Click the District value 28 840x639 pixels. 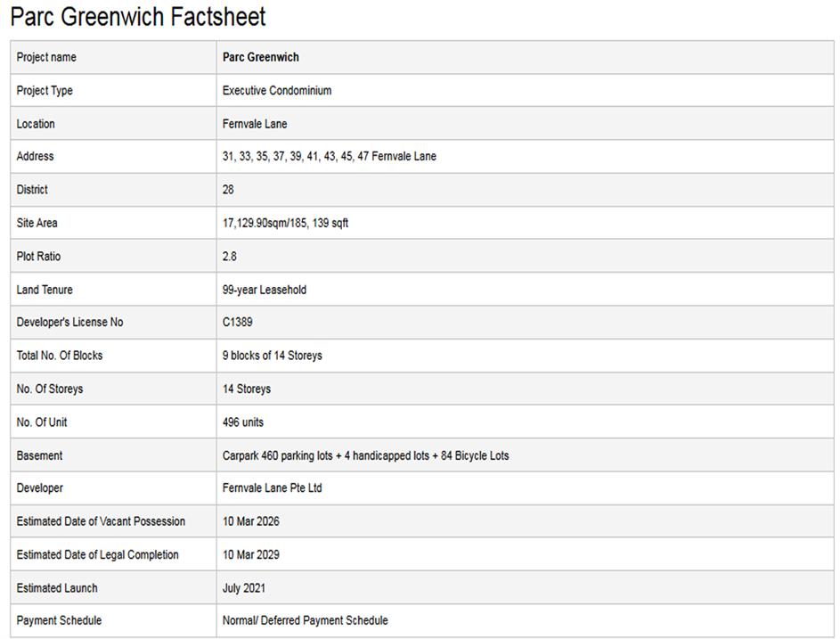[x=229, y=190]
